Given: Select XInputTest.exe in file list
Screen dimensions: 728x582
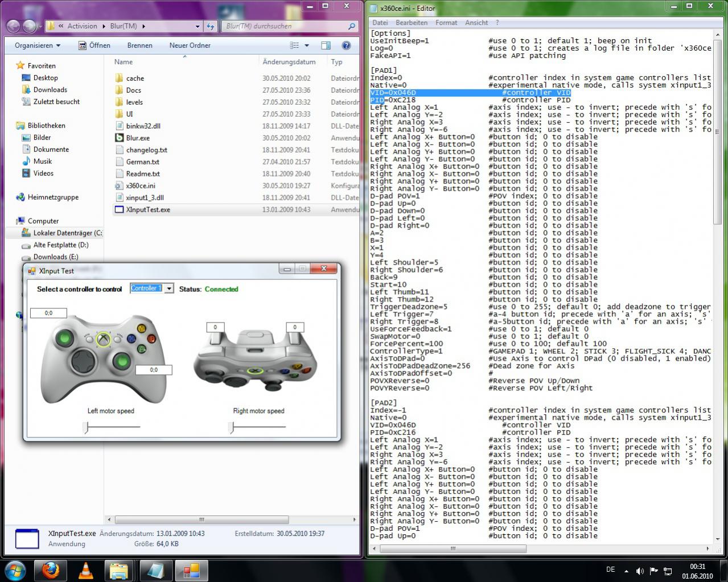Looking at the screenshot, I should point(148,210).
